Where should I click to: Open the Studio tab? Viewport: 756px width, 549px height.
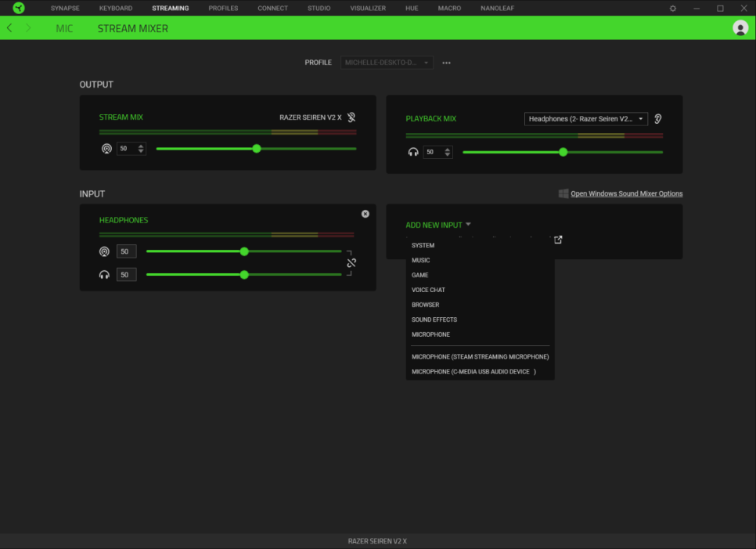(319, 8)
